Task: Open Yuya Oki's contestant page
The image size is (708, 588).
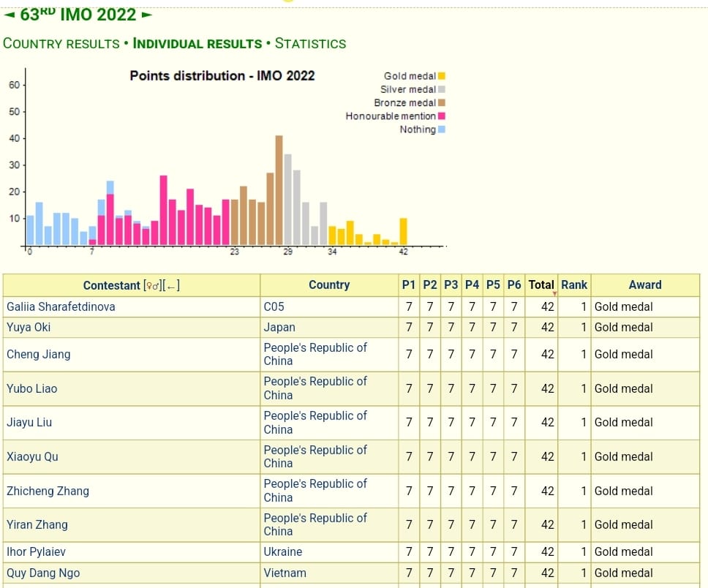Action: point(29,327)
